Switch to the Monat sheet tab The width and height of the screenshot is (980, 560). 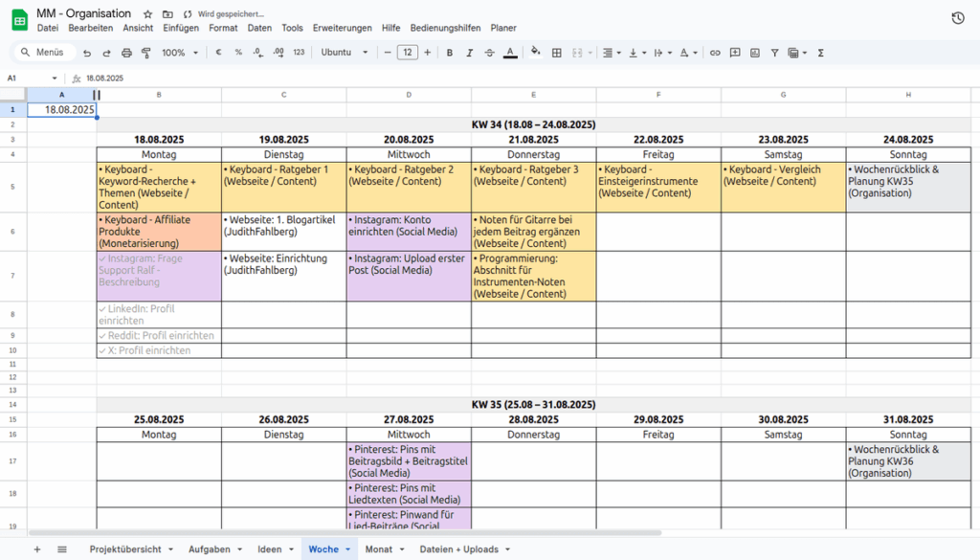point(379,549)
